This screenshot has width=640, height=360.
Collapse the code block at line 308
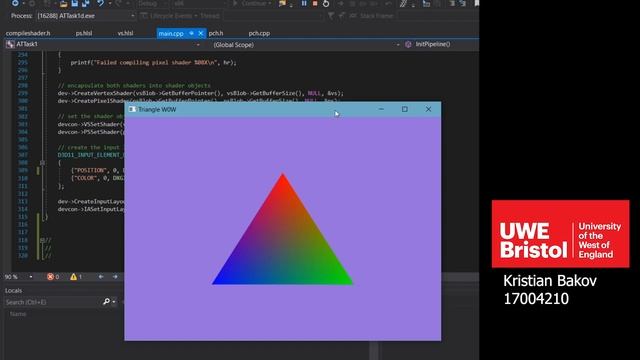click(42, 162)
